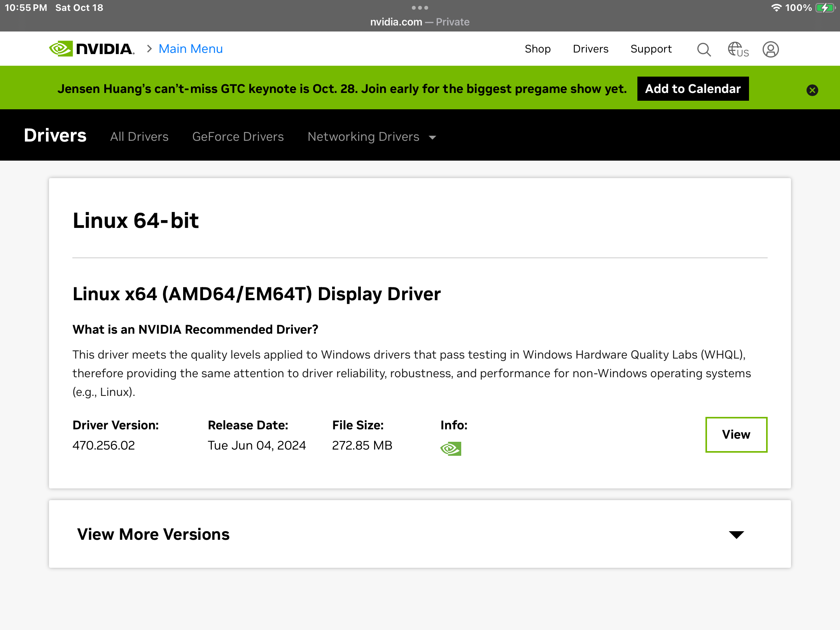Tap the nvidia.com address bar
The width and height of the screenshot is (840, 630).
coord(420,22)
